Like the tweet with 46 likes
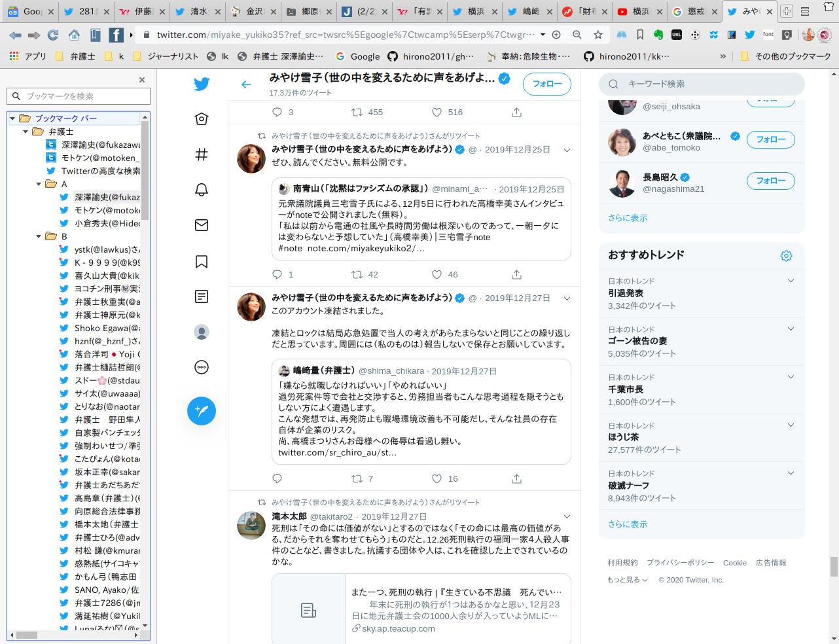The image size is (839, 644). 437,274
